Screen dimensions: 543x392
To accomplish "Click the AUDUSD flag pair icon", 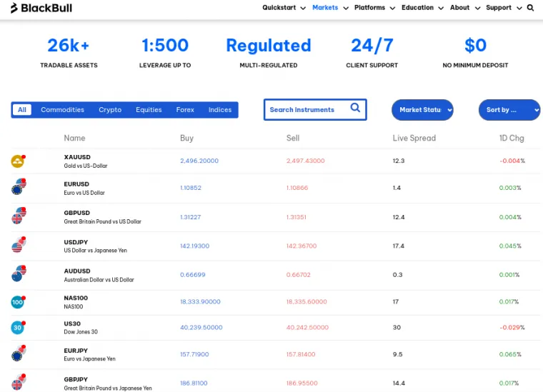I will coord(19,273).
